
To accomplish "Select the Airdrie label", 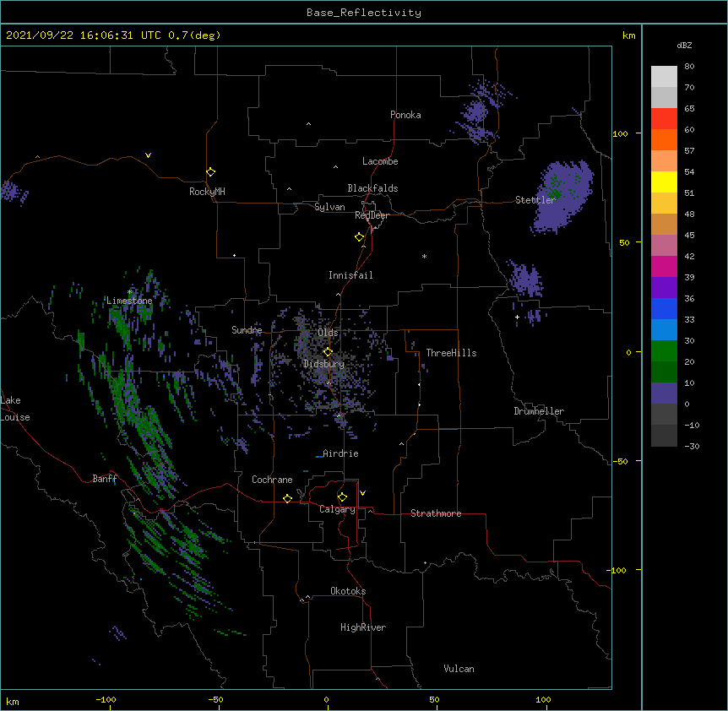I will [340, 453].
